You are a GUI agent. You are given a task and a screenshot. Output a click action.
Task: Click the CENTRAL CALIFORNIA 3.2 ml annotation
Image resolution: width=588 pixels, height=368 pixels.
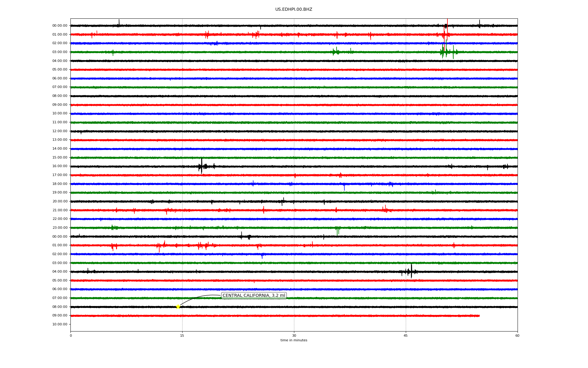click(x=254, y=296)
